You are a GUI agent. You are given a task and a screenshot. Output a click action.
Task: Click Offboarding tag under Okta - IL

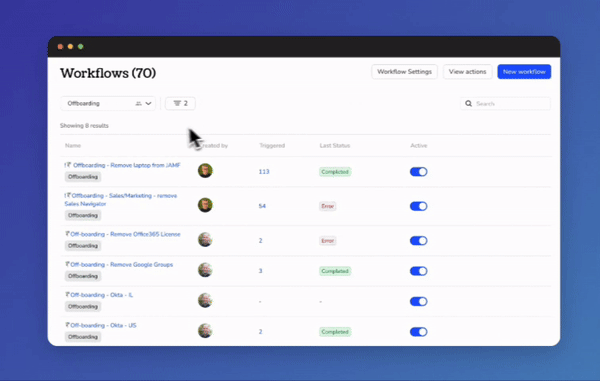coord(83,306)
